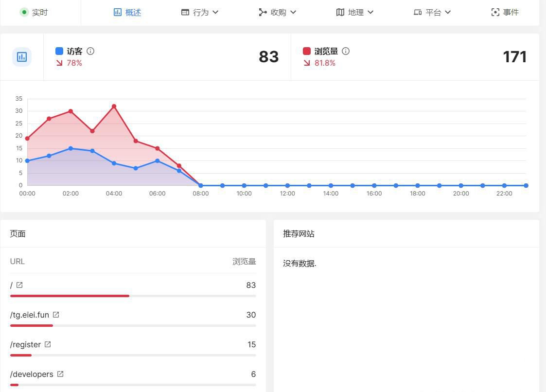
Task: Click the info icon beside 访客
Action: (90, 51)
